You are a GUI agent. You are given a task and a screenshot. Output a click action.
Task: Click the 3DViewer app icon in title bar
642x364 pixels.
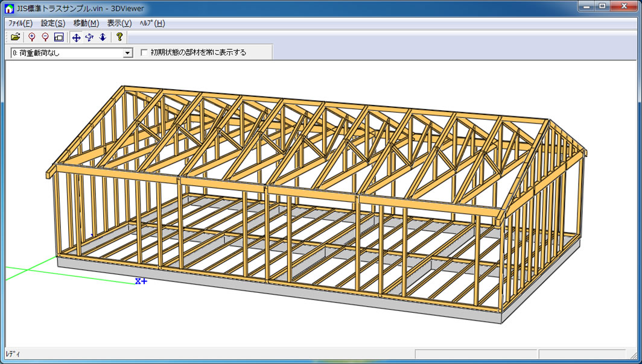[9, 8]
